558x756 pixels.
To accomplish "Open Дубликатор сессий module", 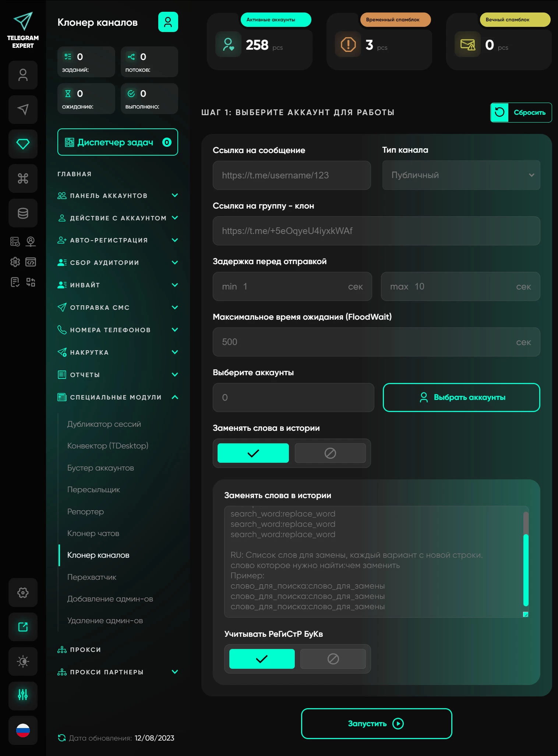I will tap(104, 424).
